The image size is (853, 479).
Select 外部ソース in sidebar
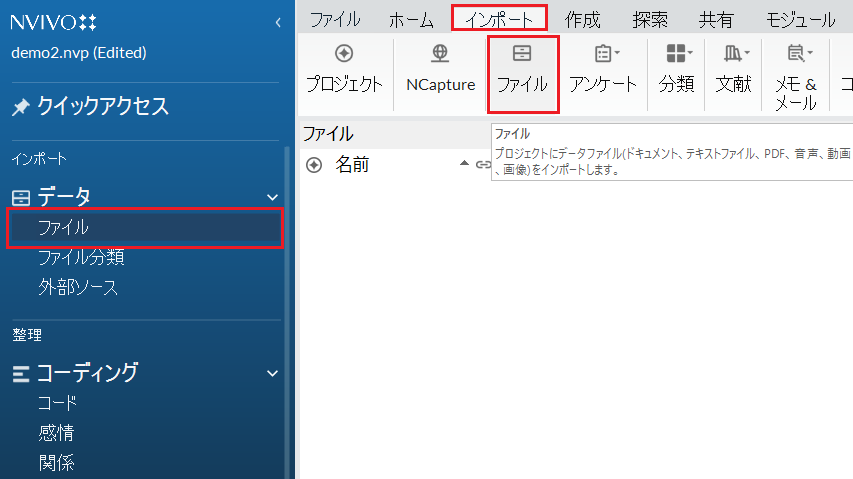click(78, 287)
